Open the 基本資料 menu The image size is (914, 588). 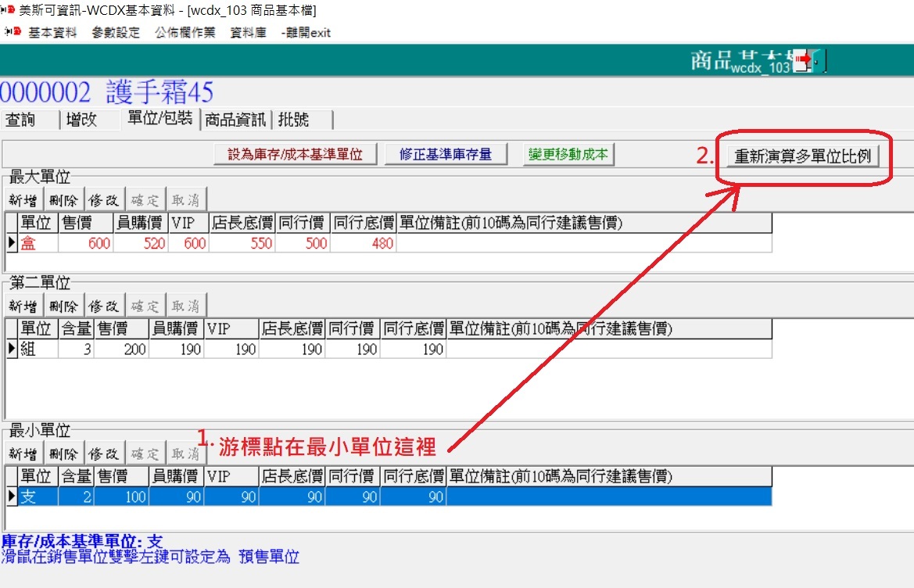(53, 32)
